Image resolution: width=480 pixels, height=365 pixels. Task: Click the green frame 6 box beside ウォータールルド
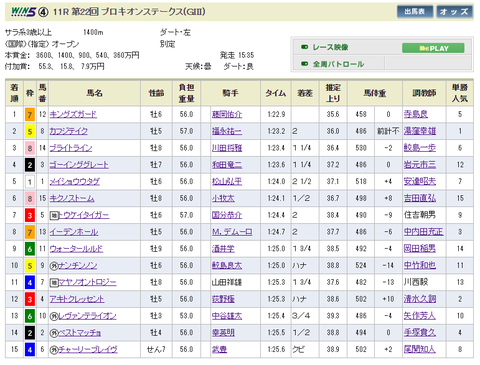[30, 249]
